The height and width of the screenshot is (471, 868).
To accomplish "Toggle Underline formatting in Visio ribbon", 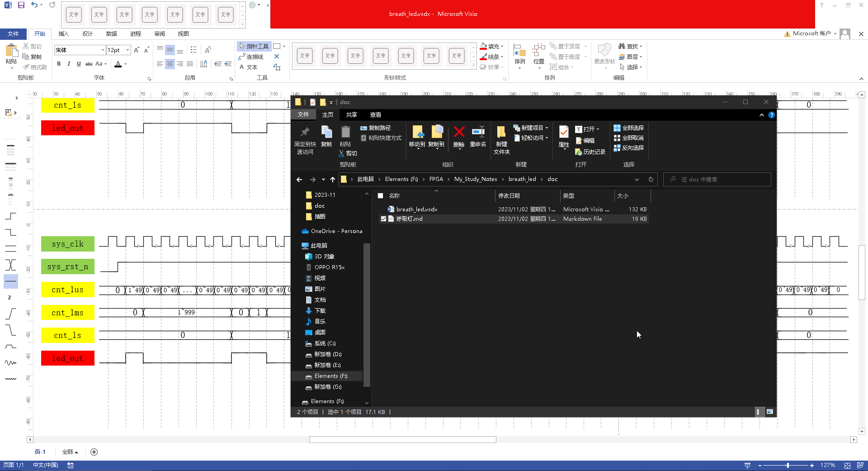I will pos(79,64).
